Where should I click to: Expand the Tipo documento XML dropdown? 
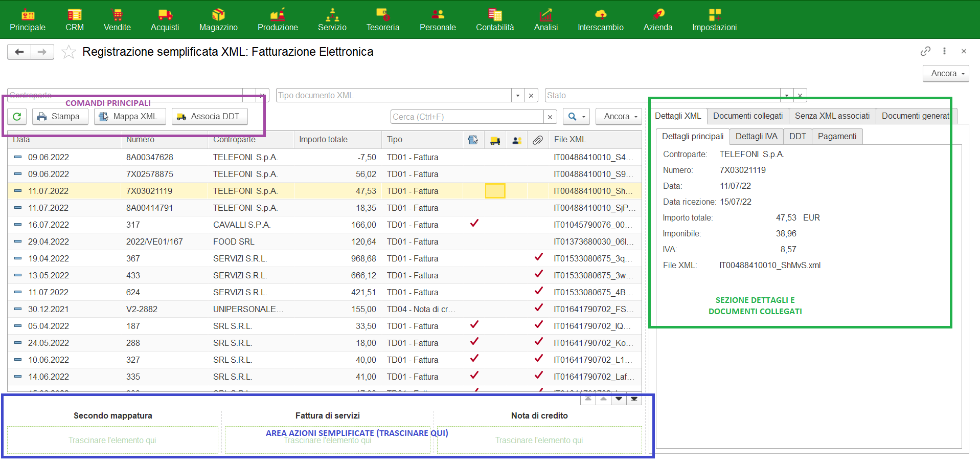pyautogui.click(x=518, y=95)
